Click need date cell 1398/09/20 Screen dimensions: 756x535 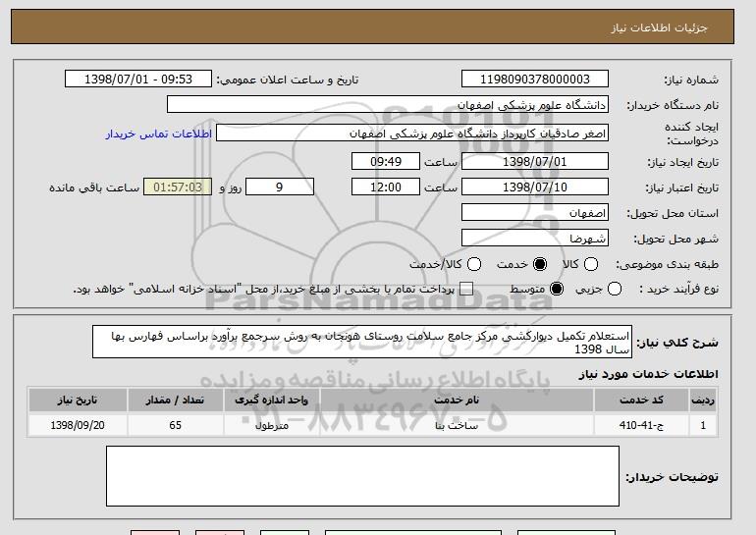(78, 425)
